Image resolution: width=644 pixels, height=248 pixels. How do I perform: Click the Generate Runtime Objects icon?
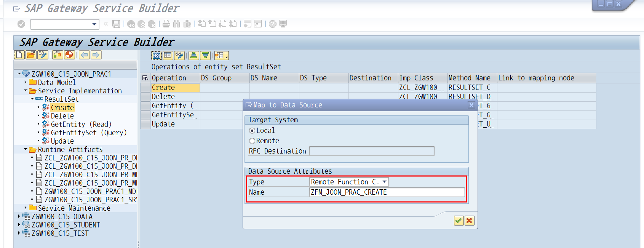[58, 55]
